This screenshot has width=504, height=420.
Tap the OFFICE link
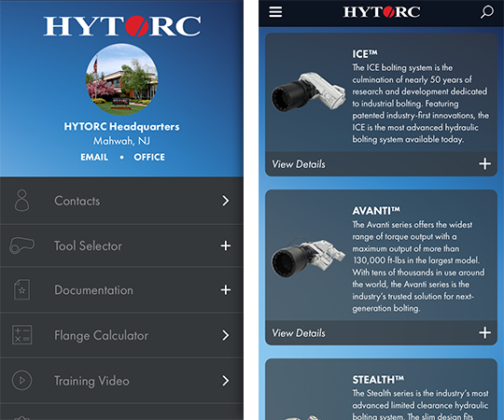click(149, 157)
